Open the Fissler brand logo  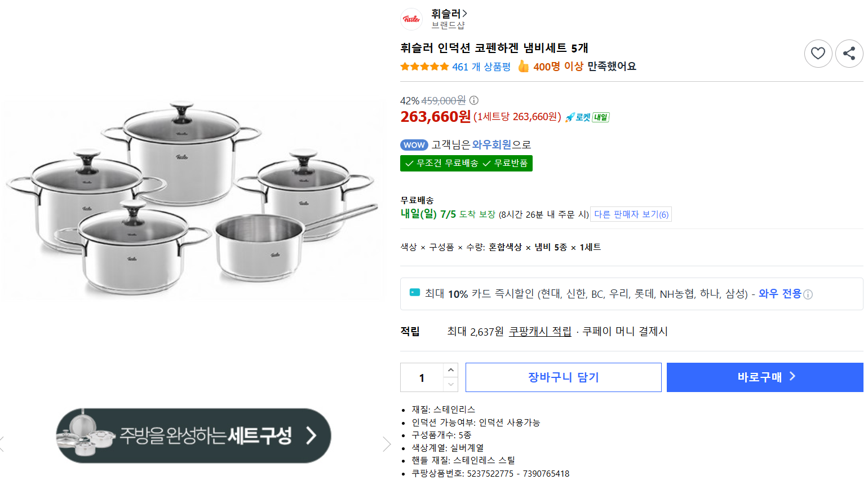411,19
